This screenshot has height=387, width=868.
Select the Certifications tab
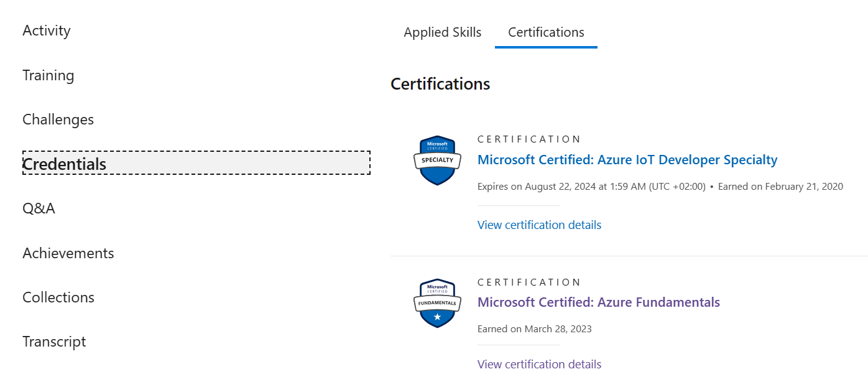pos(546,32)
